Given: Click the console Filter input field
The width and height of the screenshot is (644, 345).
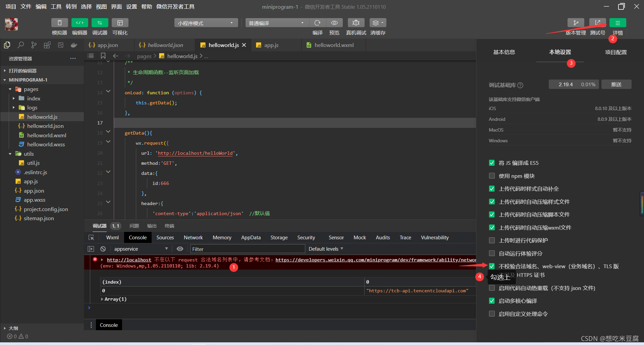Looking at the screenshot, I should coord(248,249).
